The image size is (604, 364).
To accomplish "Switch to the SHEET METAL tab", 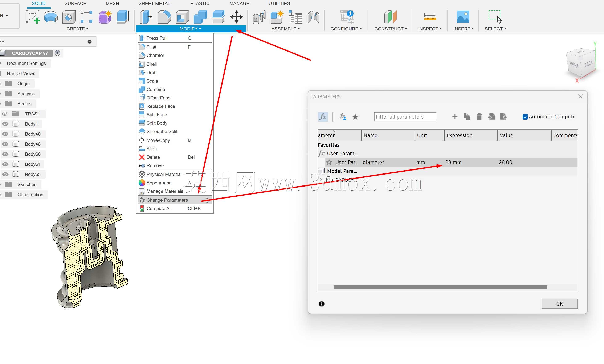I will pos(154,3).
